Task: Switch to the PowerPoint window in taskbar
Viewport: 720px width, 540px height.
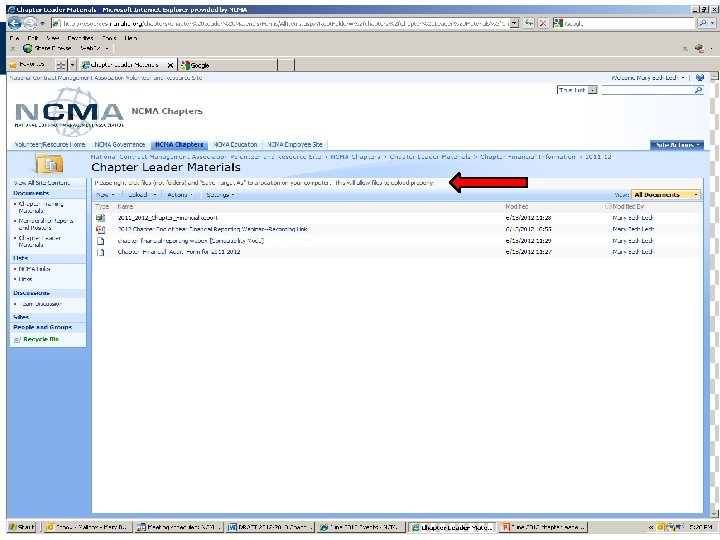Action: click(x=544, y=527)
